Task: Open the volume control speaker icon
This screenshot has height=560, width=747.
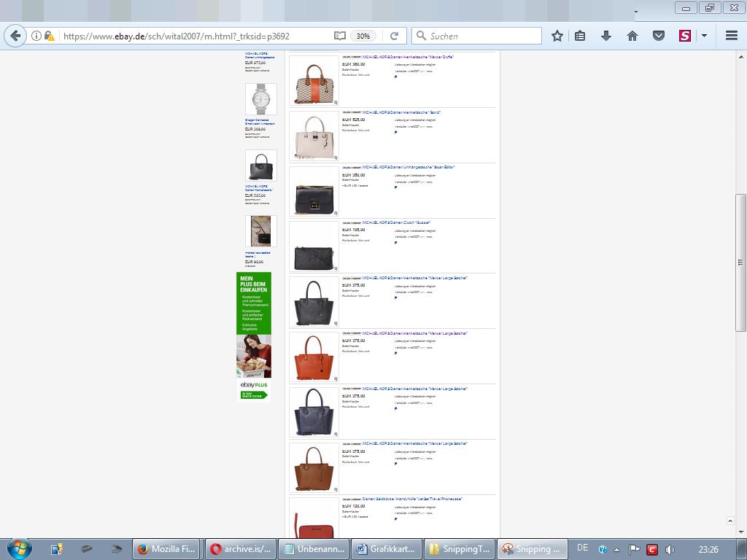Action: [x=670, y=550]
